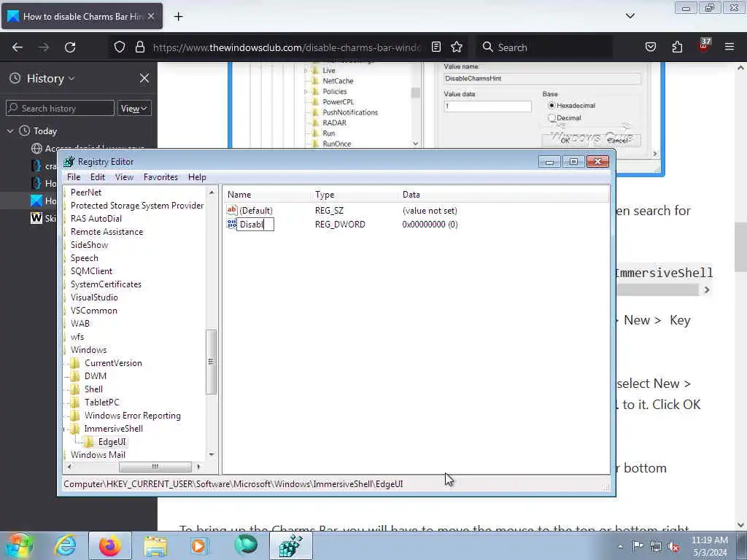Viewport: 747px width, 560px height.
Task: Open the Registry Editor Favorites menu
Action: click(160, 176)
